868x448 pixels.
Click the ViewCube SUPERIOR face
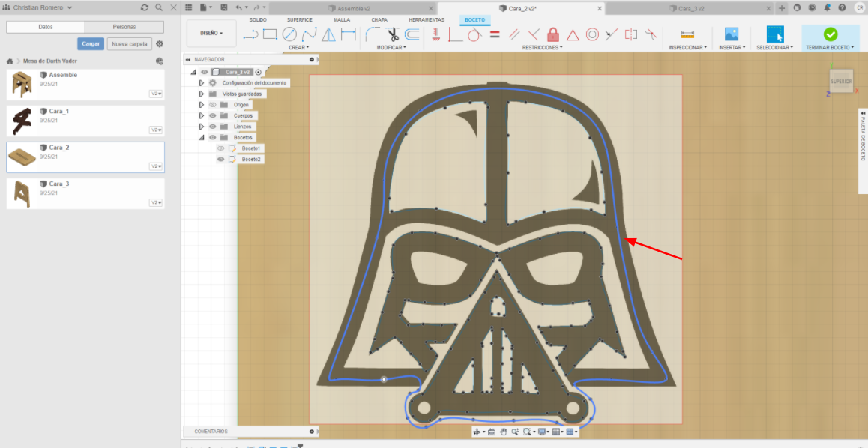tap(840, 82)
